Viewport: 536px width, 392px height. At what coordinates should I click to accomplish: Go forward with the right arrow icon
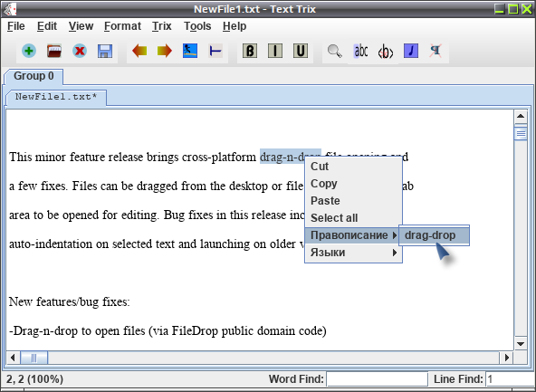165,51
